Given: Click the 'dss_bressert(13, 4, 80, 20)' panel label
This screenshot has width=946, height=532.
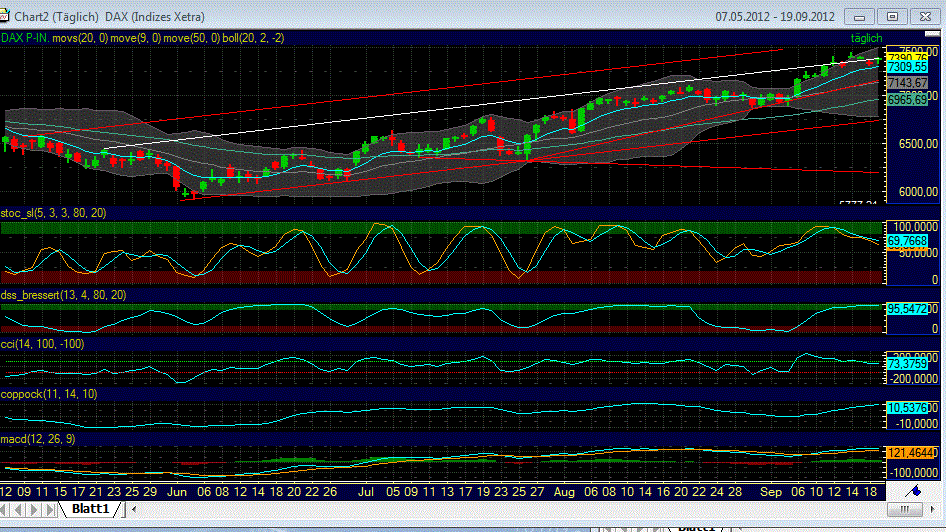Looking at the screenshot, I should pos(63,295).
